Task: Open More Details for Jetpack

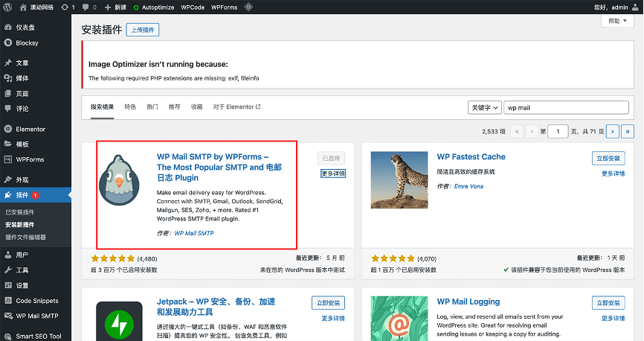Action: (x=333, y=319)
